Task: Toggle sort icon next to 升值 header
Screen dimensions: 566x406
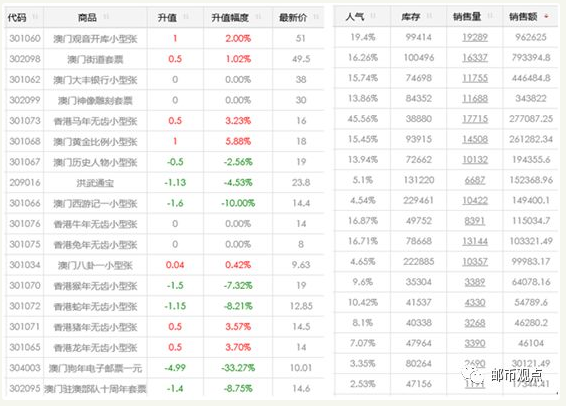Action: click(x=186, y=17)
